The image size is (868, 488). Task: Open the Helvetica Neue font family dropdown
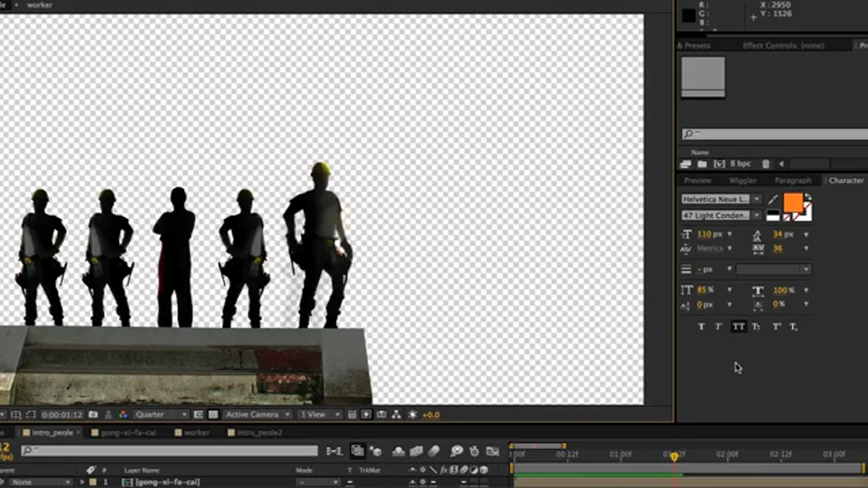coord(721,199)
